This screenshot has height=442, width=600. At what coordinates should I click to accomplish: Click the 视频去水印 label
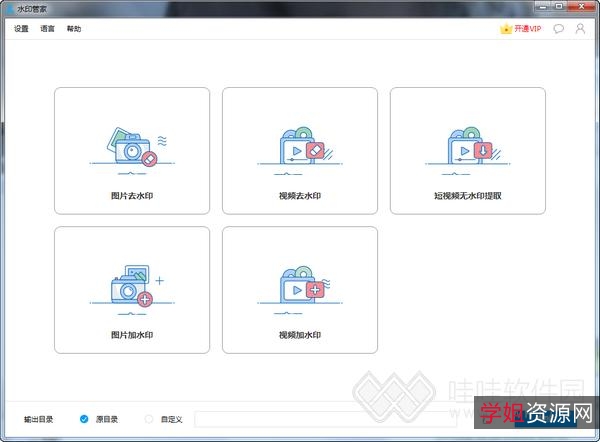pos(300,196)
